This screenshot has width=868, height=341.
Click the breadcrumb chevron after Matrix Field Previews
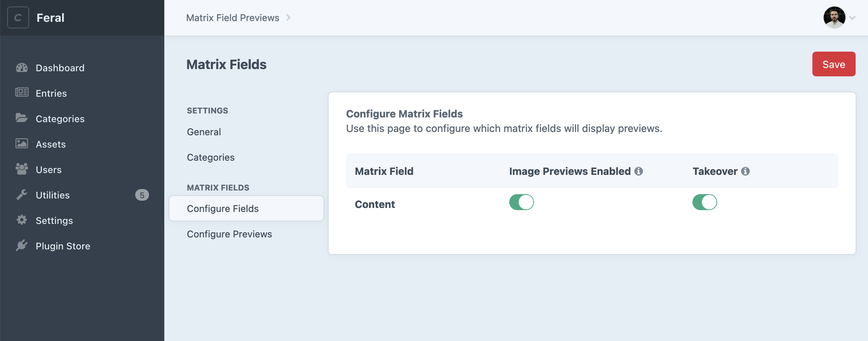(288, 17)
